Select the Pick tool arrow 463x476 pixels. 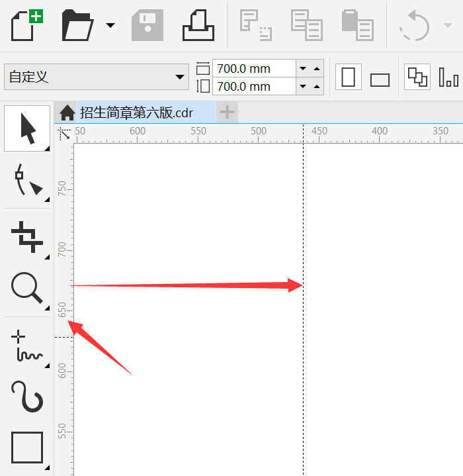(x=27, y=128)
